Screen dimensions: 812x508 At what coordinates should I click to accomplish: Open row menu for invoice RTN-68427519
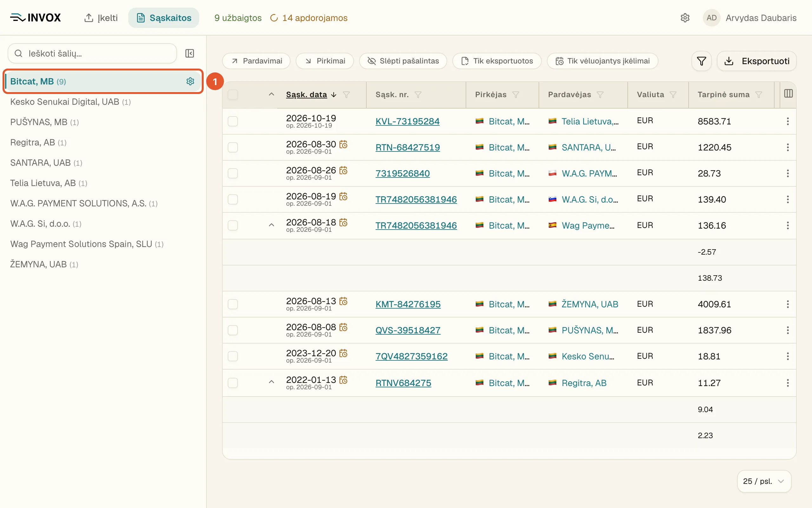788,147
